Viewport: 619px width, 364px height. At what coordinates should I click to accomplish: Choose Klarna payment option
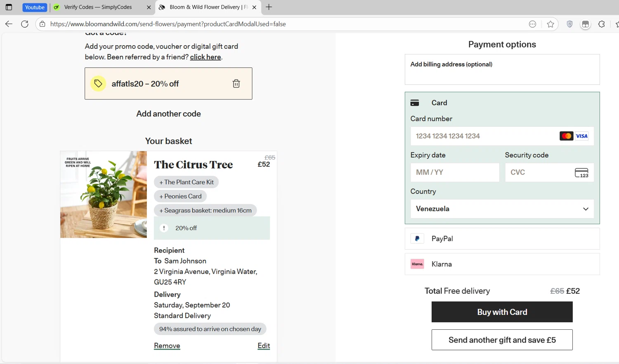[x=442, y=264]
